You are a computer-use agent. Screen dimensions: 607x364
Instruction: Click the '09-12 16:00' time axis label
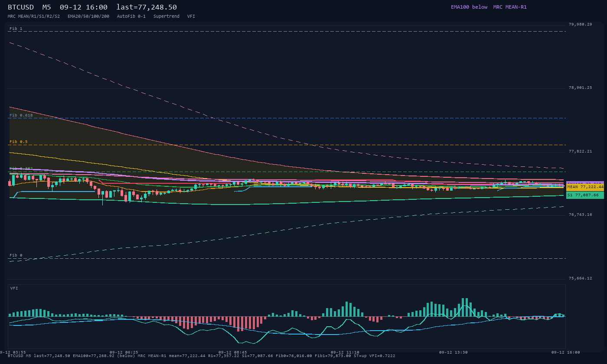pos(565,352)
